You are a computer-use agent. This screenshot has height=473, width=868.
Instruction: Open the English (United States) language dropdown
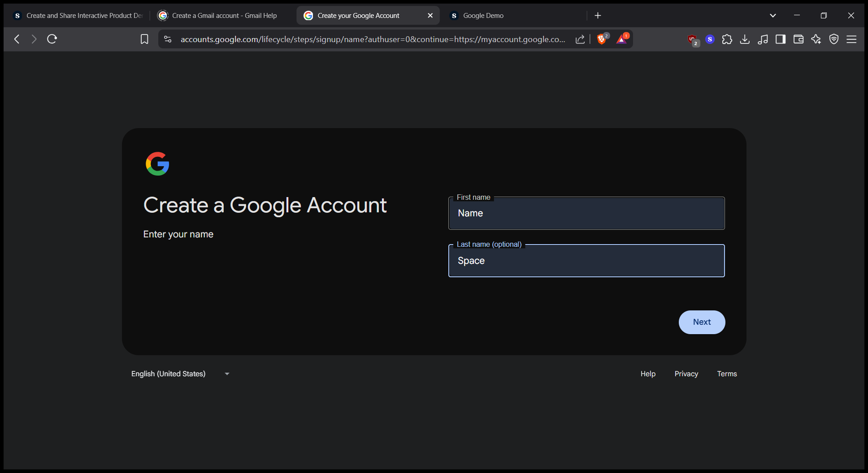tap(180, 374)
